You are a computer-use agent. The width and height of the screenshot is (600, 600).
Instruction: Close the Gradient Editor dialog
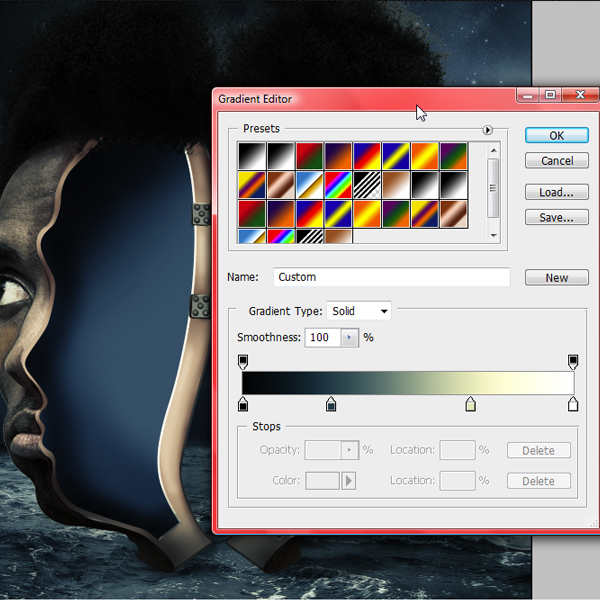tap(580, 95)
